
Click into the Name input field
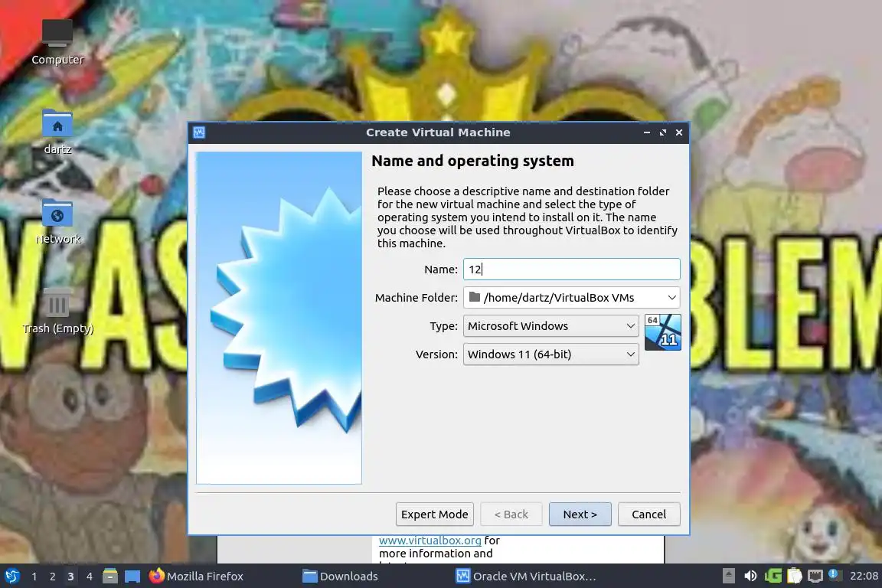(571, 269)
